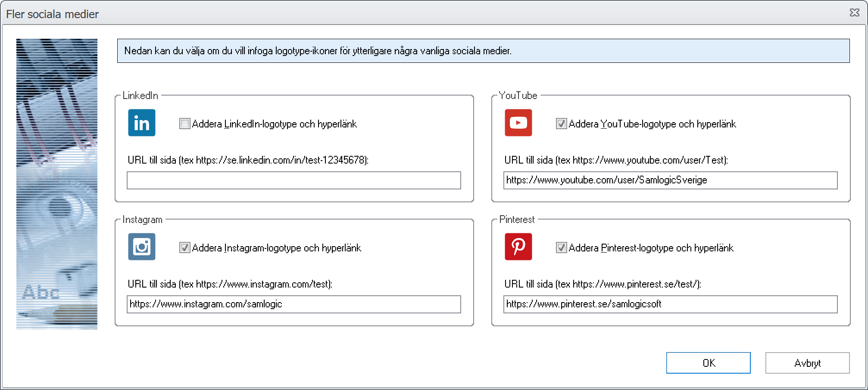Image resolution: width=868 pixels, height=390 pixels.
Task: Click the 'Nedan kan du välja' info text
Action: pos(318,51)
